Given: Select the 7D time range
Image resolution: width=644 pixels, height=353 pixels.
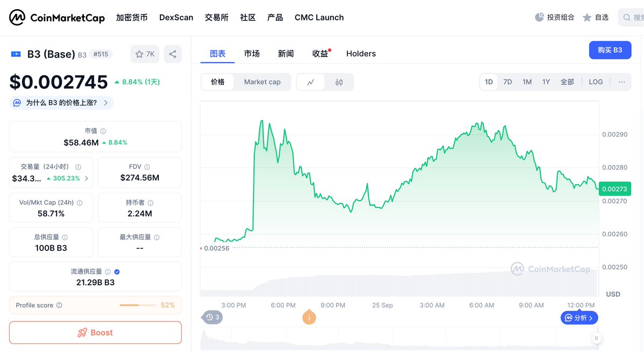Looking at the screenshot, I should coord(507,82).
